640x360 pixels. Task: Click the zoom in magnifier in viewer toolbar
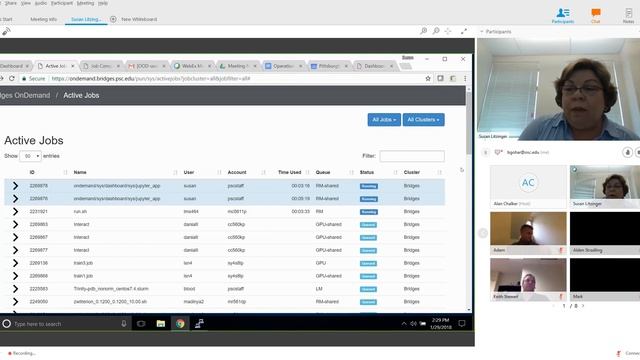424,31
